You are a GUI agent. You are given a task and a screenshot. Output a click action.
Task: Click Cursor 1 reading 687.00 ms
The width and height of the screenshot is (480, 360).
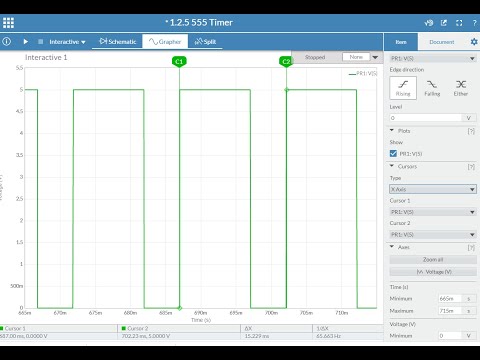[x=24, y=336]
